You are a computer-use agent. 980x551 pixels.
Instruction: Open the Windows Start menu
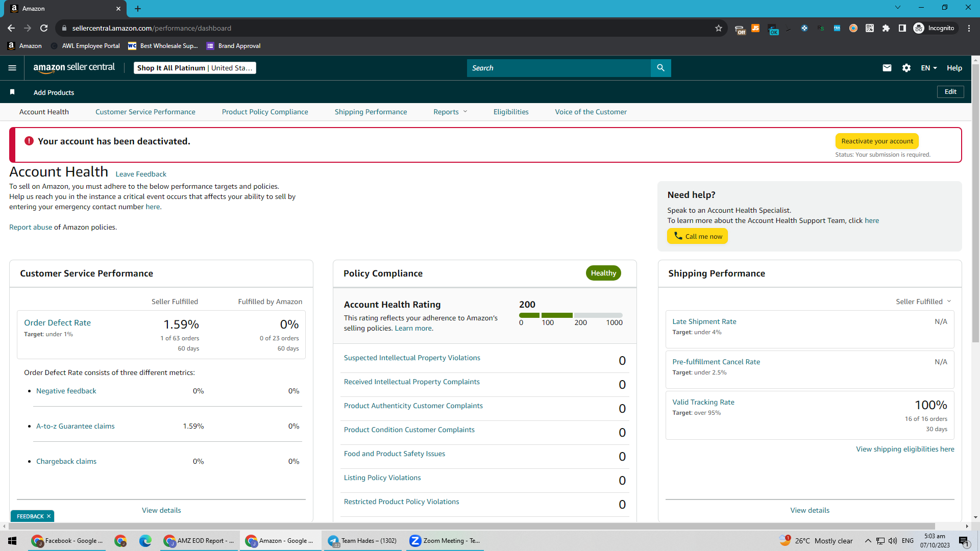(x=12, y=541)
